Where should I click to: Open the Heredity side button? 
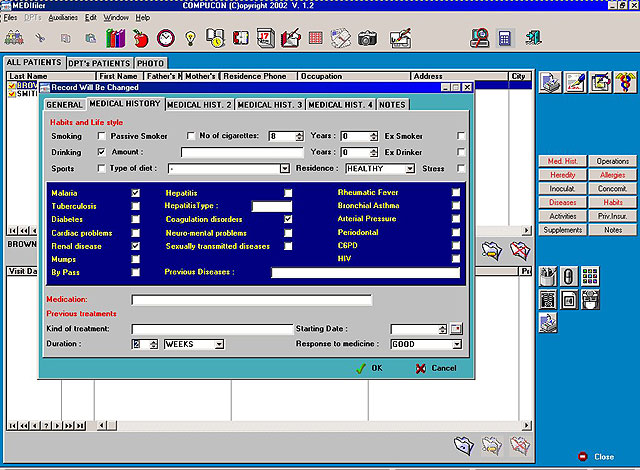pyautogui.click(x=562, y=175)
